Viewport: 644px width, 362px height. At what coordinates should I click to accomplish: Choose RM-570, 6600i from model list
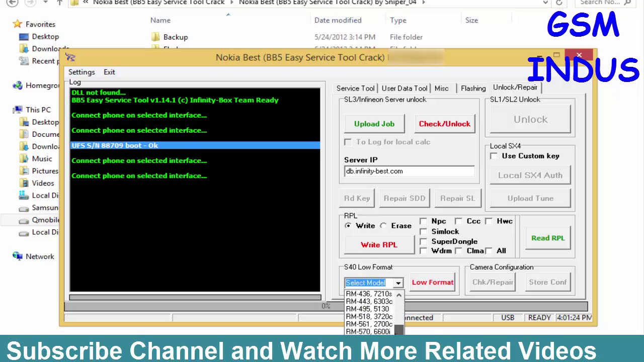369,331
